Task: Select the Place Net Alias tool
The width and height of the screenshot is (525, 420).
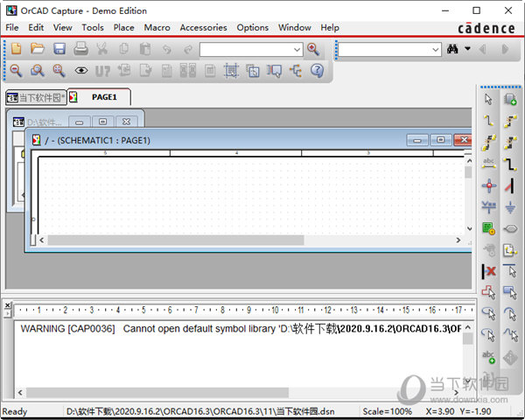Action: 488,163
